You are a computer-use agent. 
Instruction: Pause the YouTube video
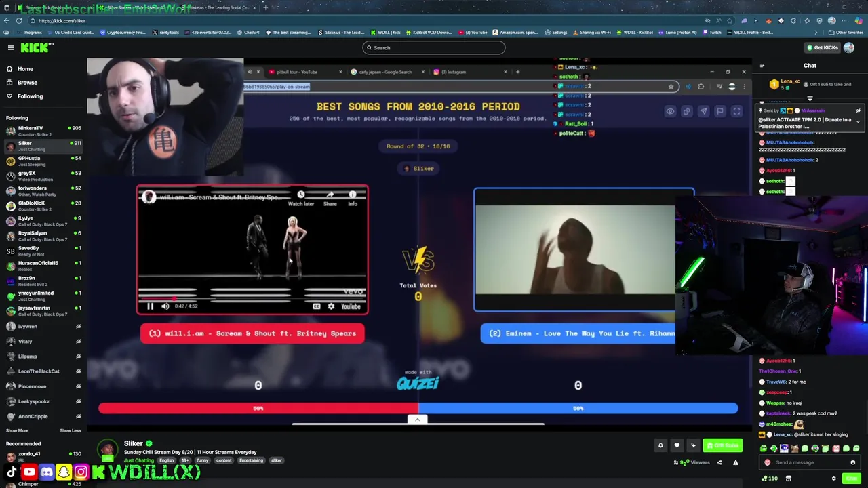[x=150, y=306]
